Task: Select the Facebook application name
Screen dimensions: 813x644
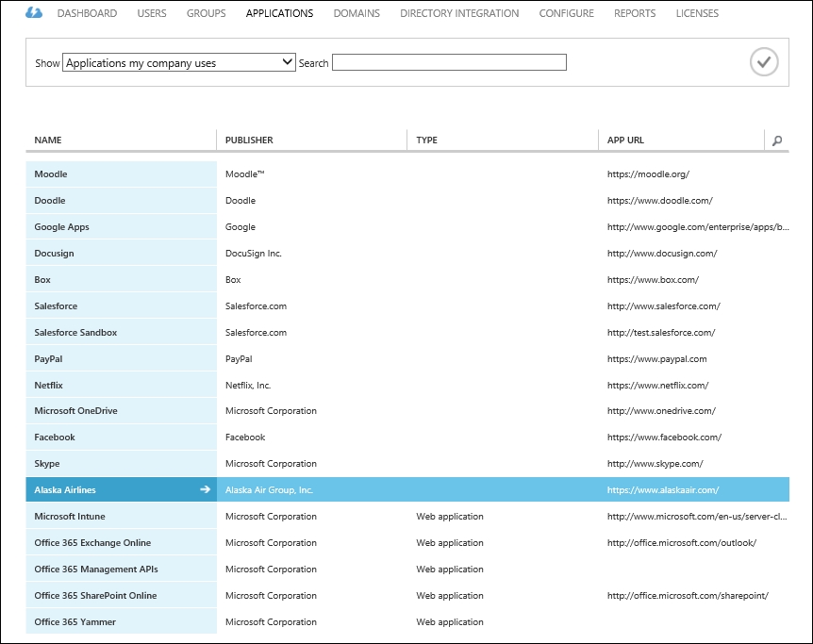Action: click(x=55, y=438)
